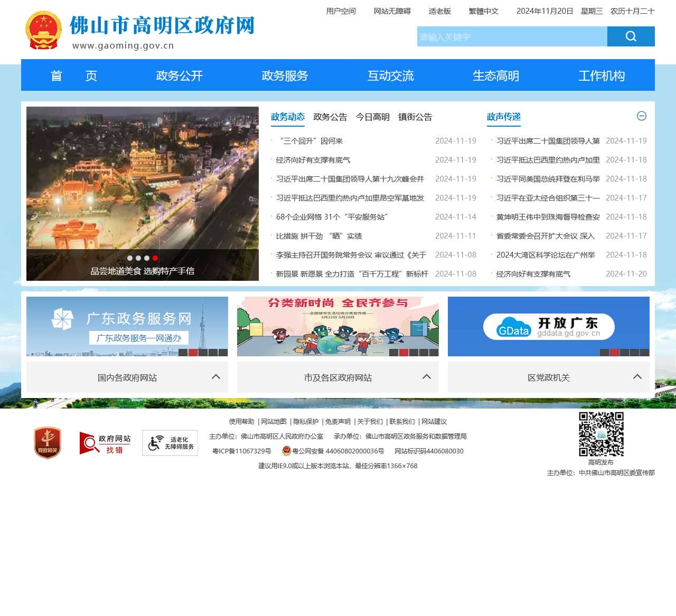This screenshot has height=616, width=676.
Task: Open the 用户空间 link
Action: pyautogui.click(x=341, y=11)
